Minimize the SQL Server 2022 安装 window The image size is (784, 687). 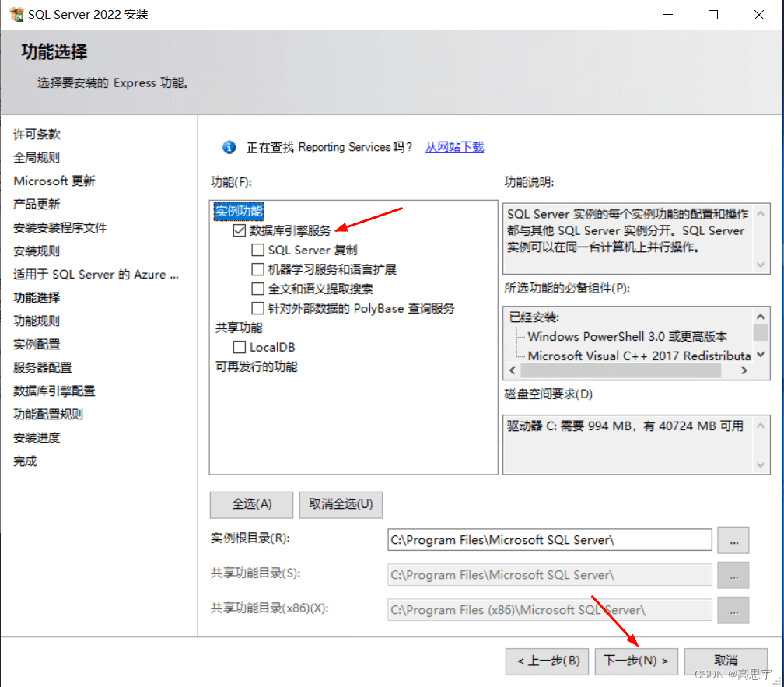tap(668, 15)
